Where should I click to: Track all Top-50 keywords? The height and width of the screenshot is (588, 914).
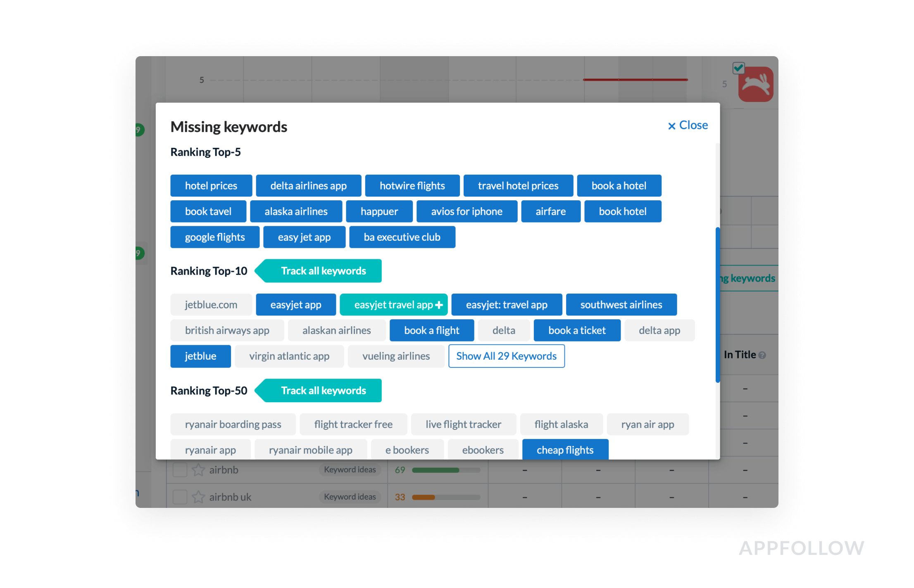pyautogui.click(x=318, y=391)
